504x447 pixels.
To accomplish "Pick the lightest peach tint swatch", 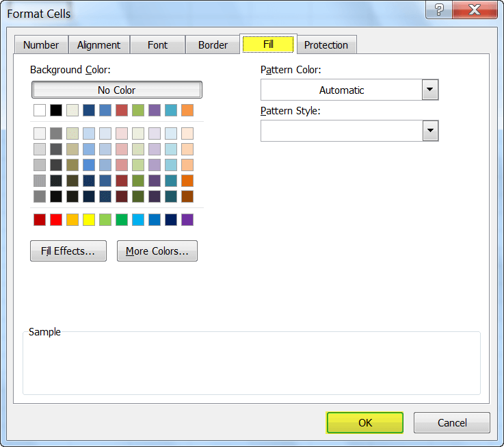I will pyautogui.click(x=187, y=133).
